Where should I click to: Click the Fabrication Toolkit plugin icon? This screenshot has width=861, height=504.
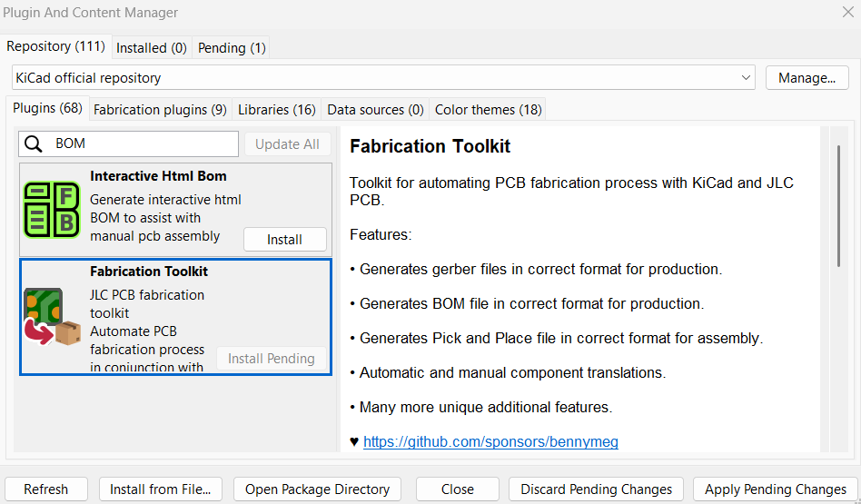[52, 317]
